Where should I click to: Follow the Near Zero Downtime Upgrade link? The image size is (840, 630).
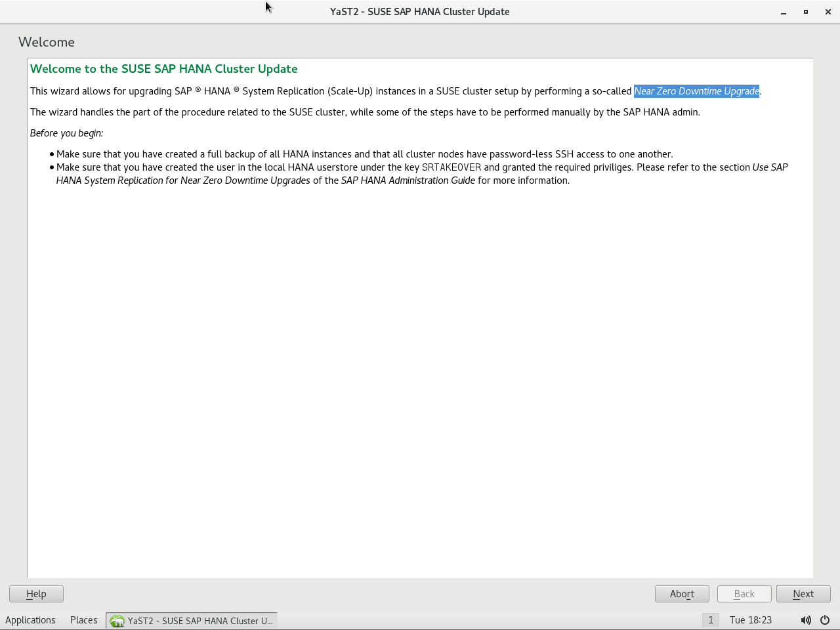(696, 91)
